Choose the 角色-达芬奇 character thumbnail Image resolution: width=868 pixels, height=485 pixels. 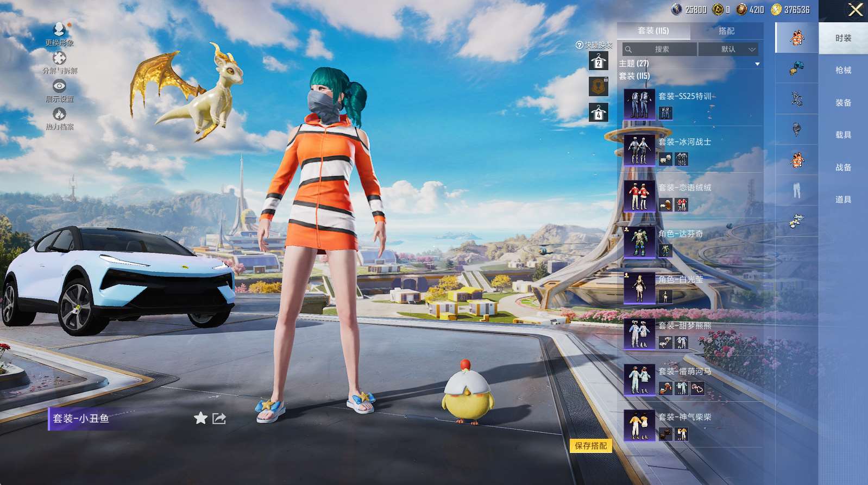(639, 242)
